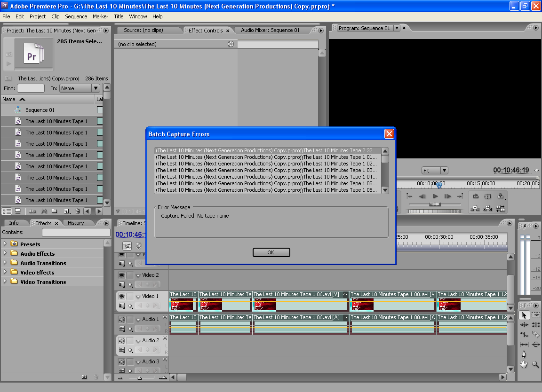
Task: Click the Clear trash icon in Project panel
Action: [78, 211]
